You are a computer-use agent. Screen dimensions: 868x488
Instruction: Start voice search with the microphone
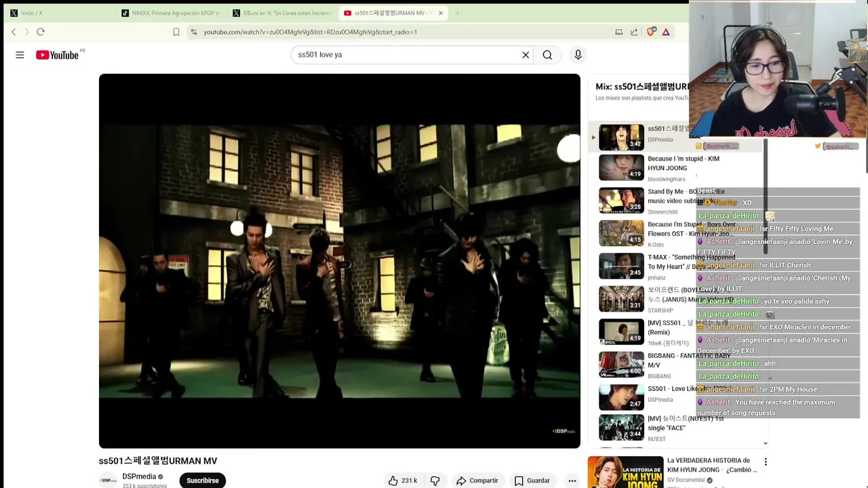[578, 55]
